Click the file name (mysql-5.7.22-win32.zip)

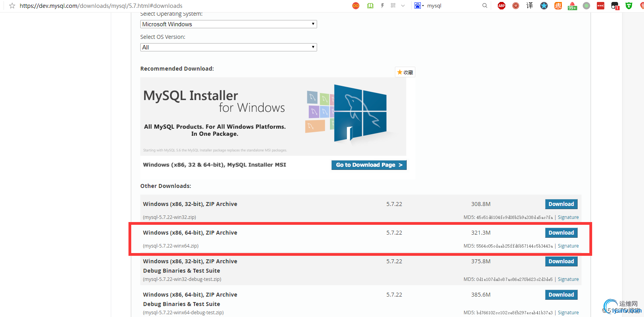click(169, 217)
